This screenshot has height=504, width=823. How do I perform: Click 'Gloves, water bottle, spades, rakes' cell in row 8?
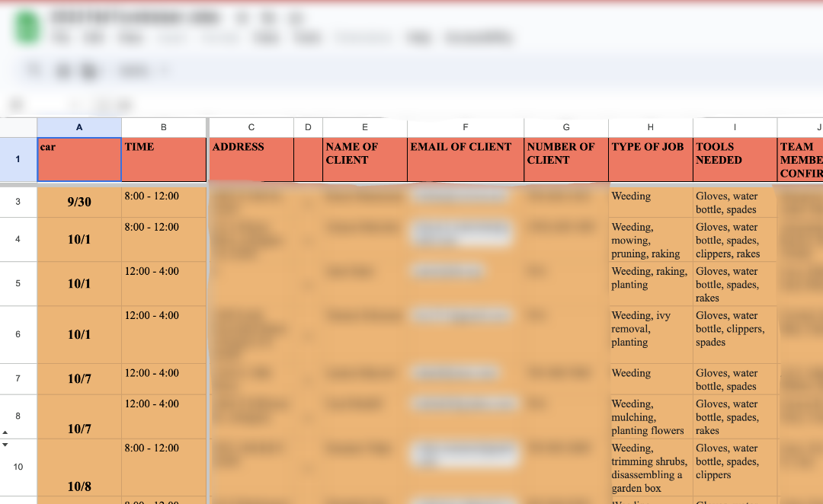point(735,416)
